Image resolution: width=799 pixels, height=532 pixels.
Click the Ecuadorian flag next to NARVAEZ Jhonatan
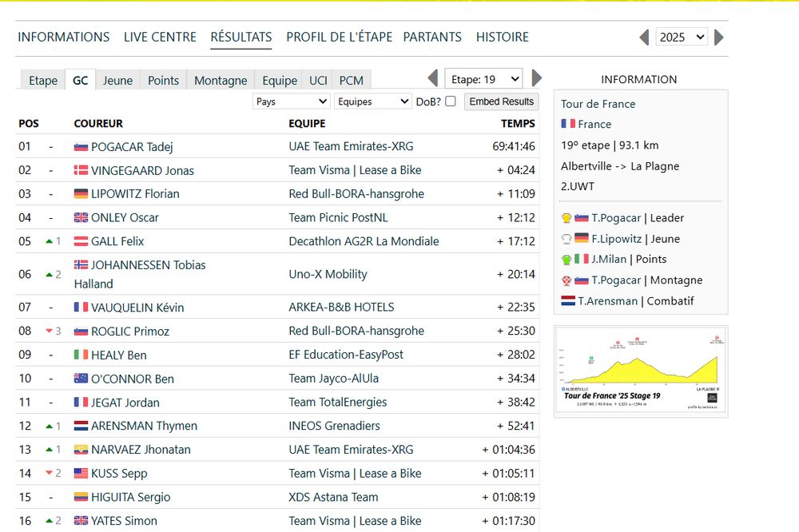coord(81,450)
